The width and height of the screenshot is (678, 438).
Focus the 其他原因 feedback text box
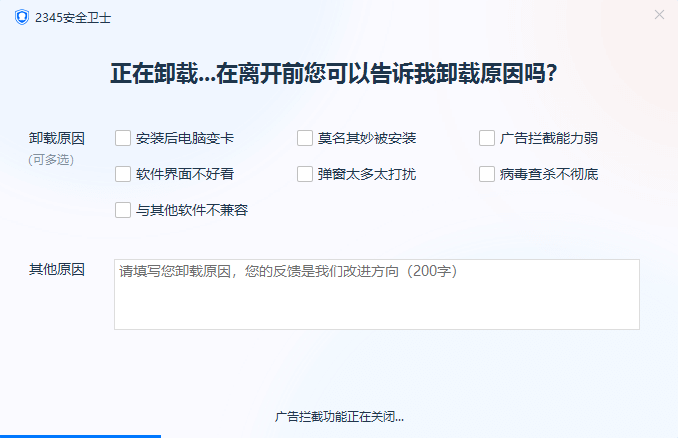pos(376,294)
